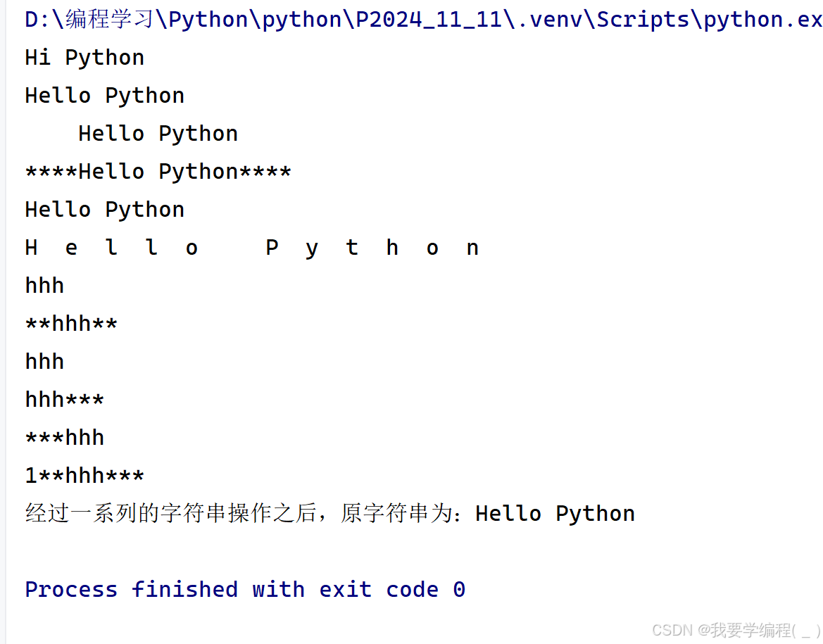Click the final 'Hello Python' after '原字符串为:'
The height and width of the screenshot is (644, 823).
(x=555, y=514)
